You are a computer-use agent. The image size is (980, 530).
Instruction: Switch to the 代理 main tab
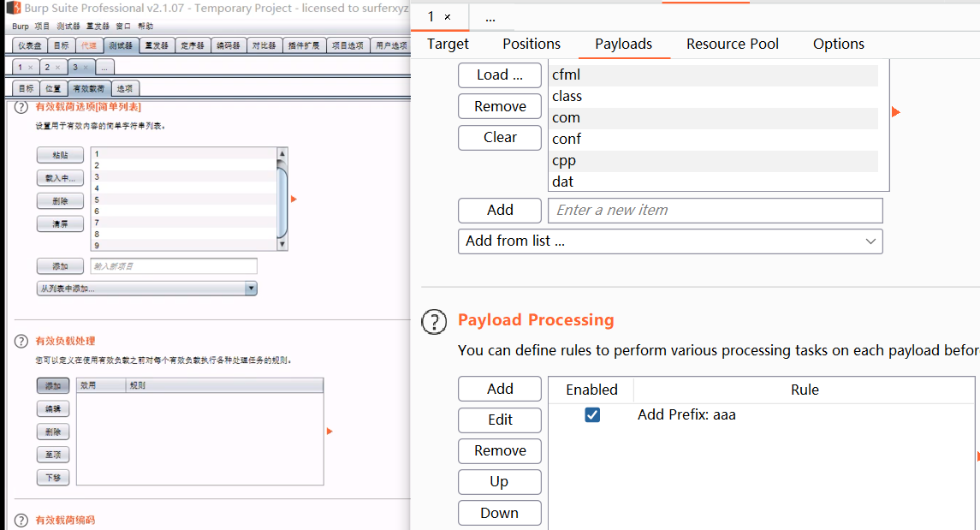click(x=89, y=45)
